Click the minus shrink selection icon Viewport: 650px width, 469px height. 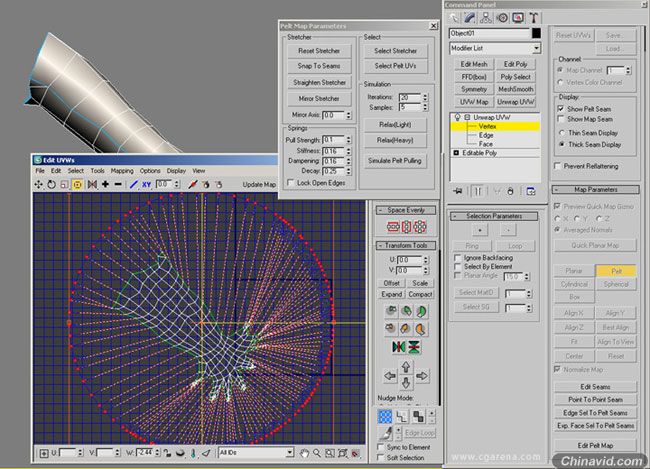coord(118,184)
